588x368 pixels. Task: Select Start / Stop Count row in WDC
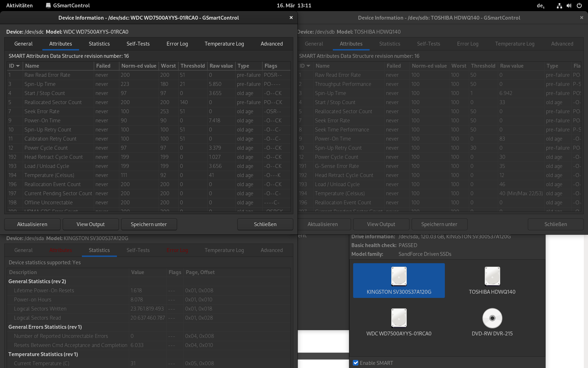(149, 93)
